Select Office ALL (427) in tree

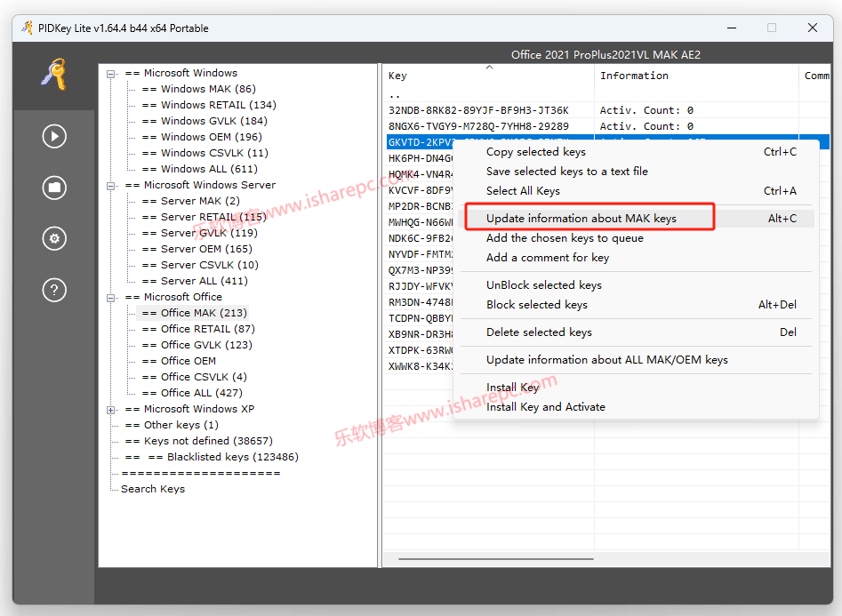click(192, 393)
